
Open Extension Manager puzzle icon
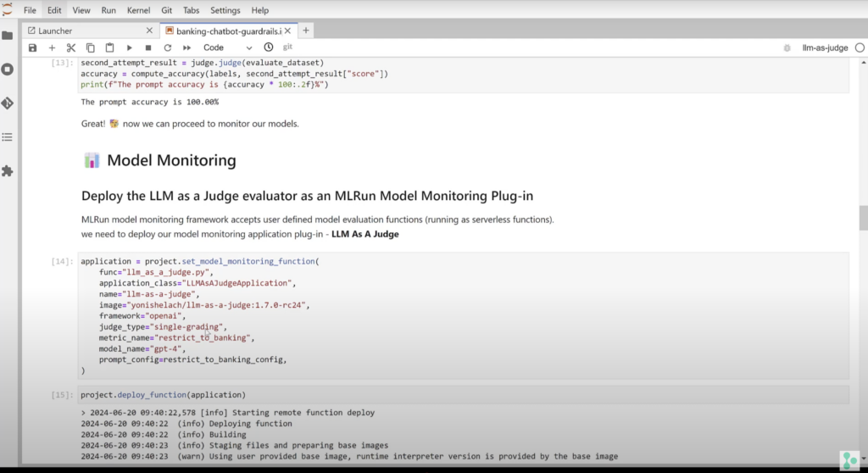pos(7,171)
